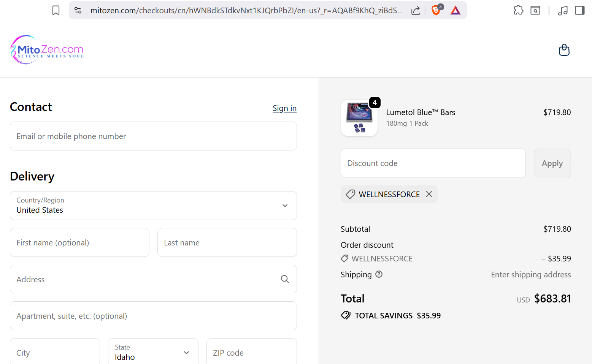Image resolution: width=592 pixels, height=364 pixels.
Task: Click the shipping help question mark icon
Action: (379, 274)
